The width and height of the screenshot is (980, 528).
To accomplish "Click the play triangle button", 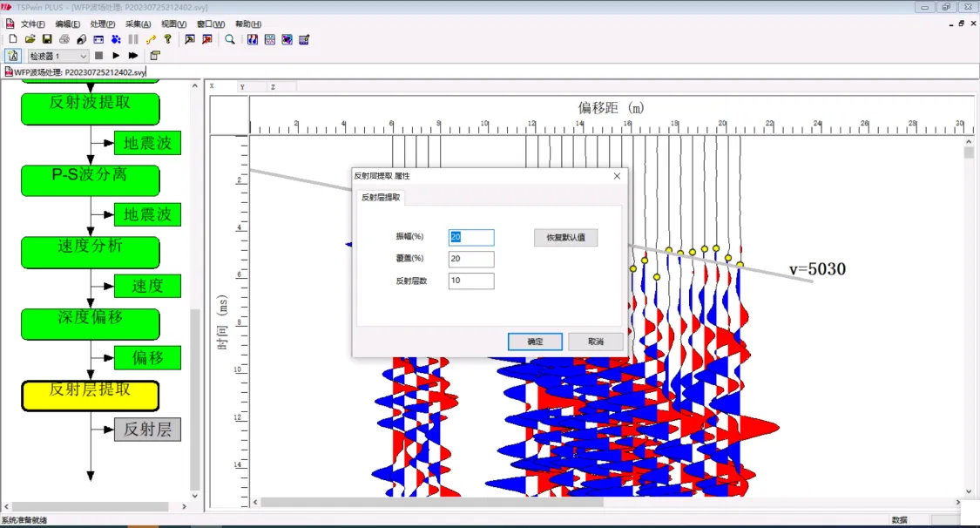I will coord(116,56).
